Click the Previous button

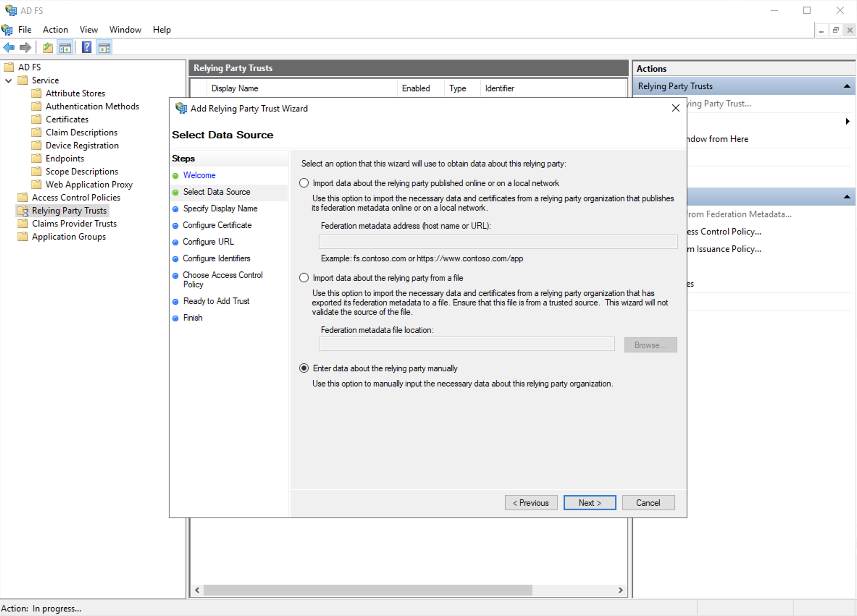[x=531, y=503]
